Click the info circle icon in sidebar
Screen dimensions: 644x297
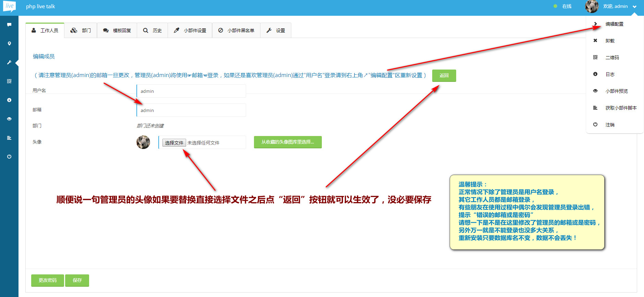click(x=9, y=100)
